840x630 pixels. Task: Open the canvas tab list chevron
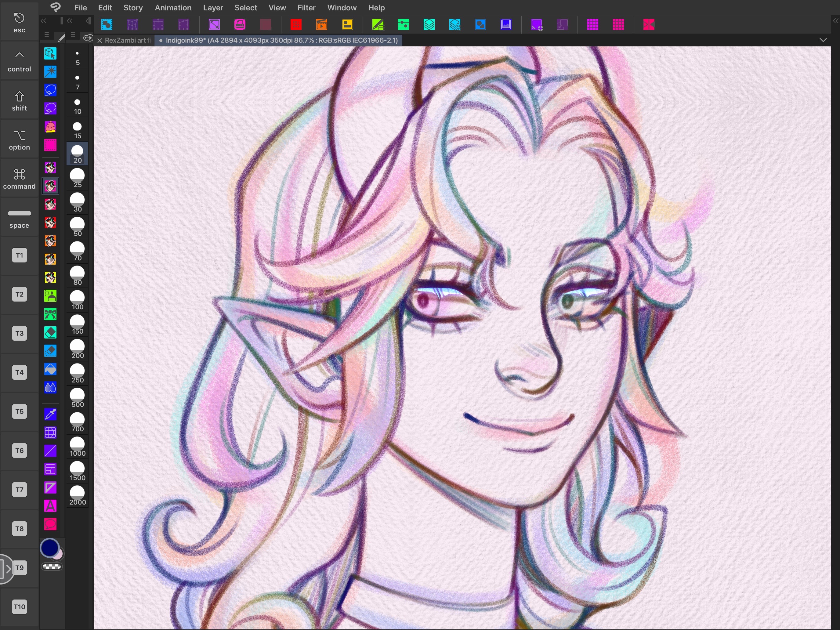pyautogui.click(x=823, y=40)
